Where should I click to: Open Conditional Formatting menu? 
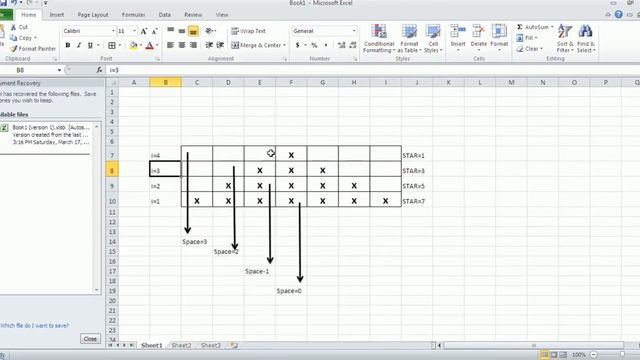point(379,38)
